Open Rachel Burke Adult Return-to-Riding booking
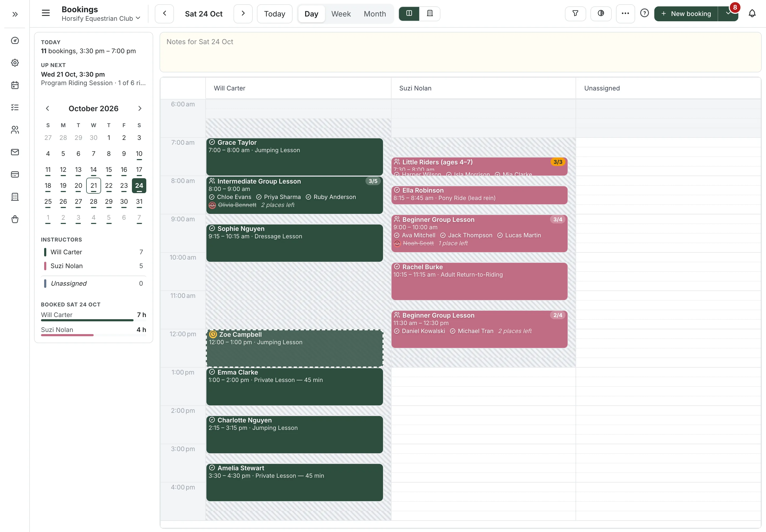 click(x=479, y=281)
